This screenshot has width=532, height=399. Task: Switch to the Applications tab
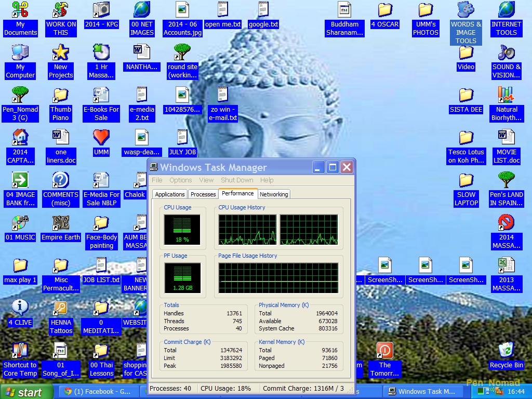pos(170,194)
